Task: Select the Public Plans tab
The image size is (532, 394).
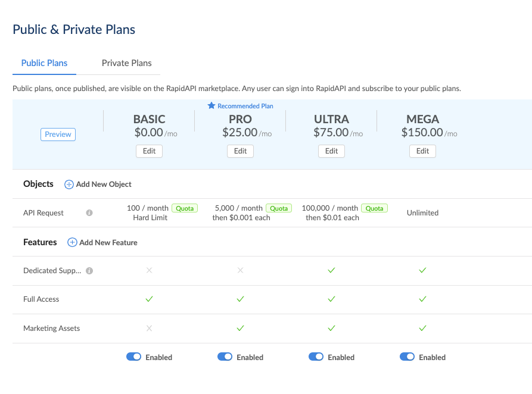Action: [x=44, y=63]
